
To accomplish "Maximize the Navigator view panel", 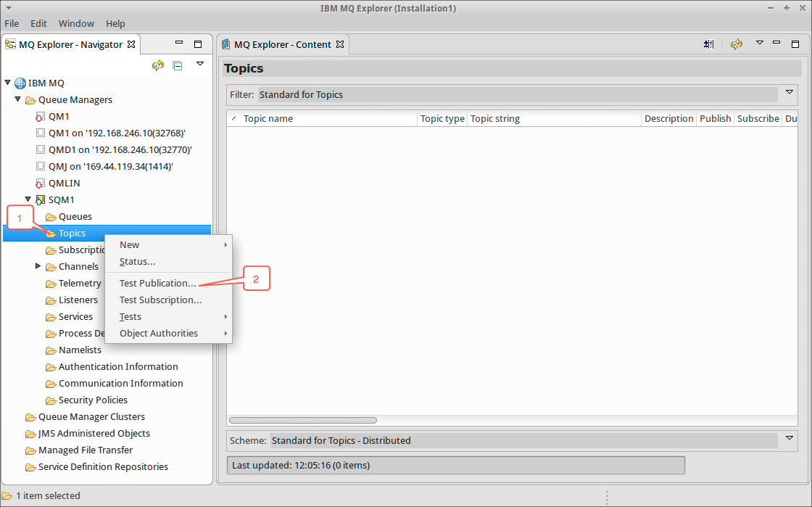I will coord(198,44).
